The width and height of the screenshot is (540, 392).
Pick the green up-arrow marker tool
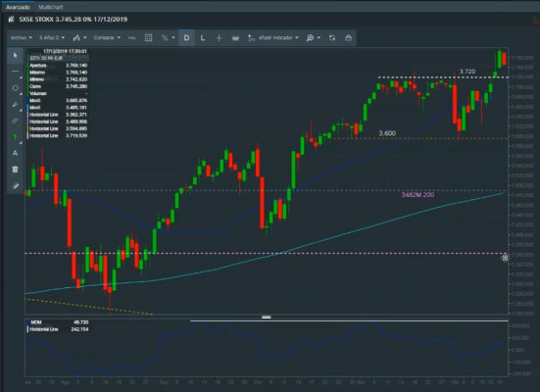(x=15, y=137)
